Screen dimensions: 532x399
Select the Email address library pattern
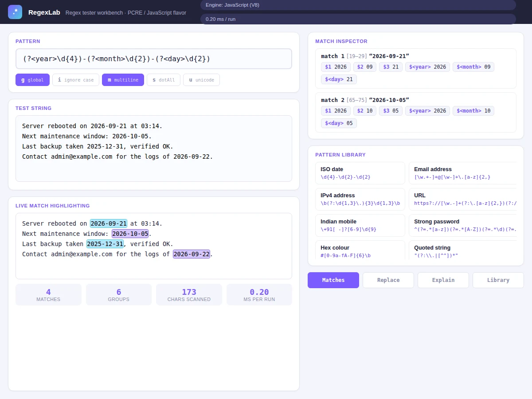pos(463,173)
